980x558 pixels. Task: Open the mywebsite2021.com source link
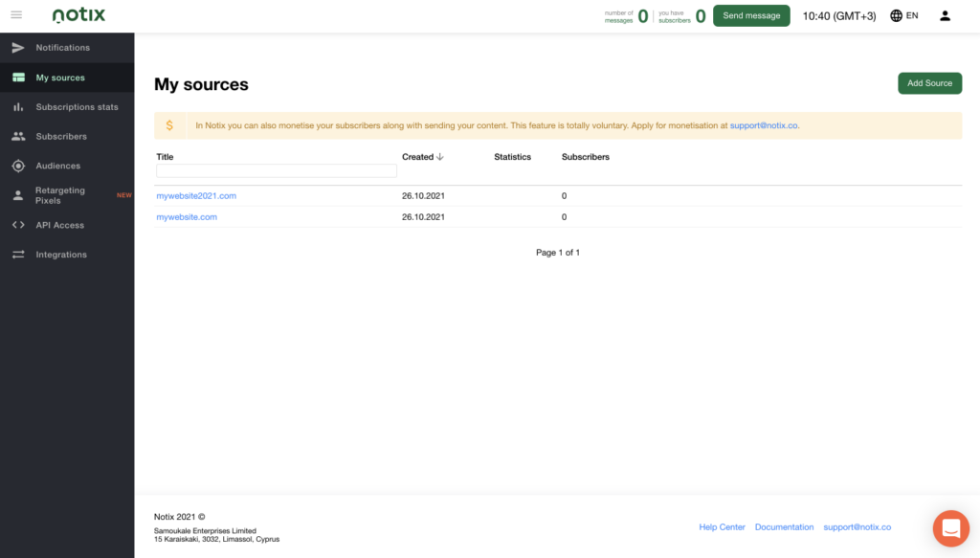click(196, 196)
